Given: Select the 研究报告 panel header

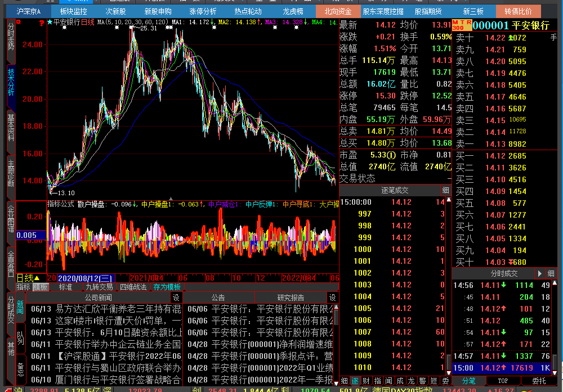Looking at the screenshot, I should [x=291, y=298].
